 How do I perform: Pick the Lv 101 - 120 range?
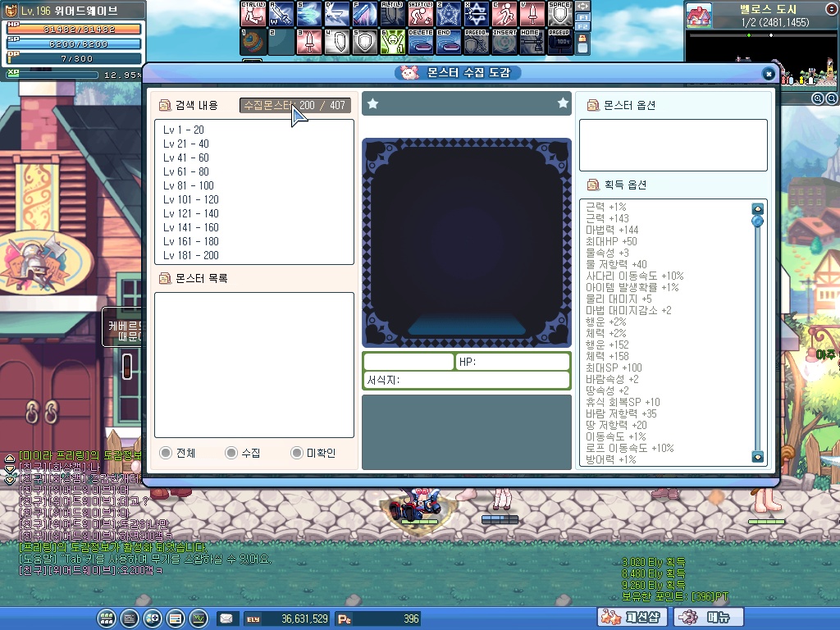pyautogui.click(x=190, y=199)
